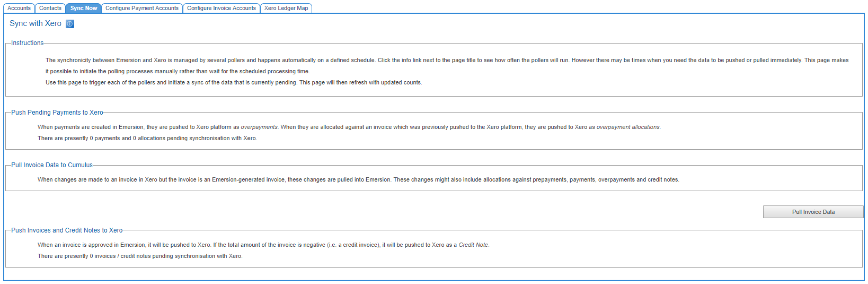
Task: Select the Sync Now tab
Action: [x=84, y=8]
